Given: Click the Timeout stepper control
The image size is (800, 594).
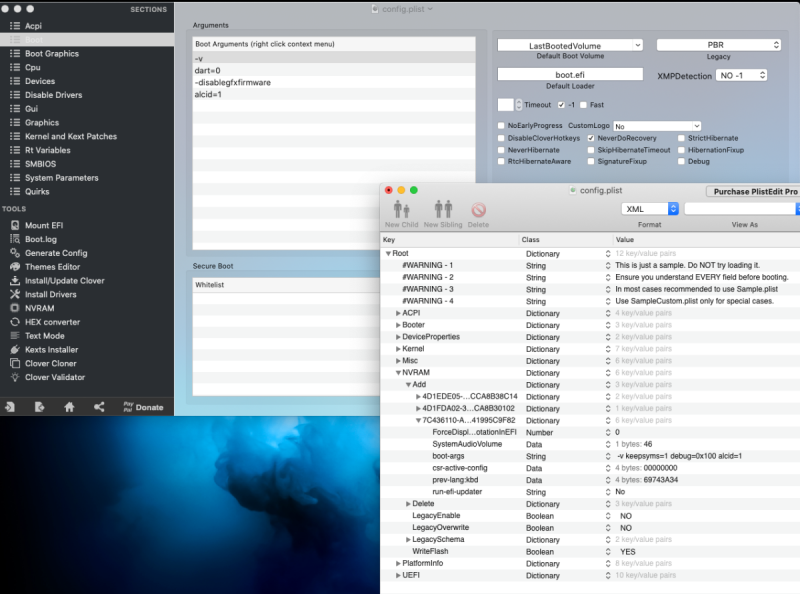Looking at the screenshot, I should pyautogui.click(x=517, y=104).
